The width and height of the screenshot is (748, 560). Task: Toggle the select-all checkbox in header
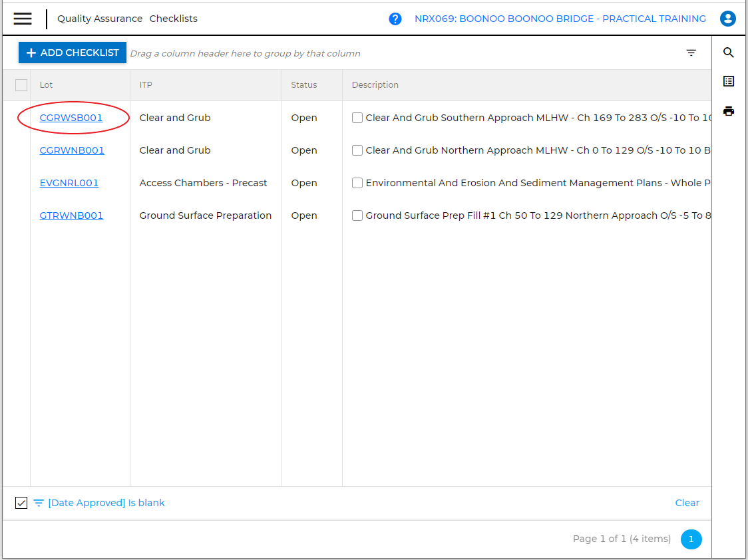(21, 85)
